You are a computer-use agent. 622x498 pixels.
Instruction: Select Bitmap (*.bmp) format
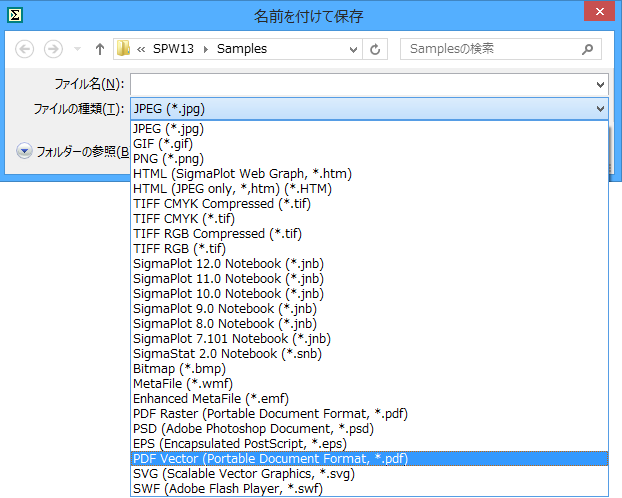tap(369, 369)
